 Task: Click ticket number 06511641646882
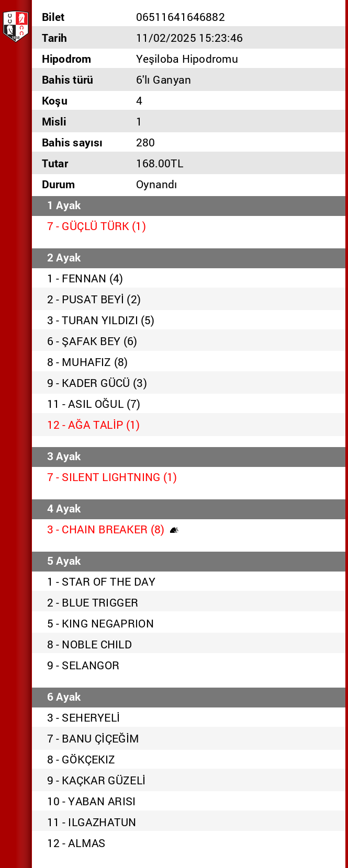point(181,17)
